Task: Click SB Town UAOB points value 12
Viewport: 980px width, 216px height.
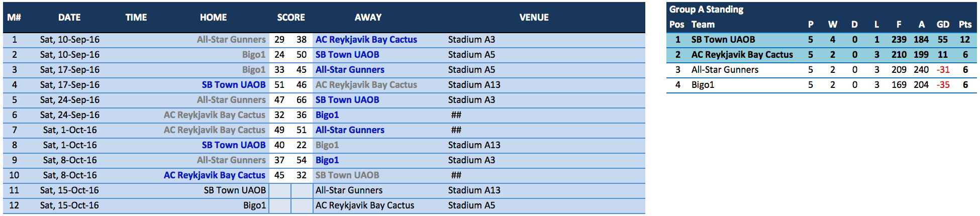Action: [965, 40]
